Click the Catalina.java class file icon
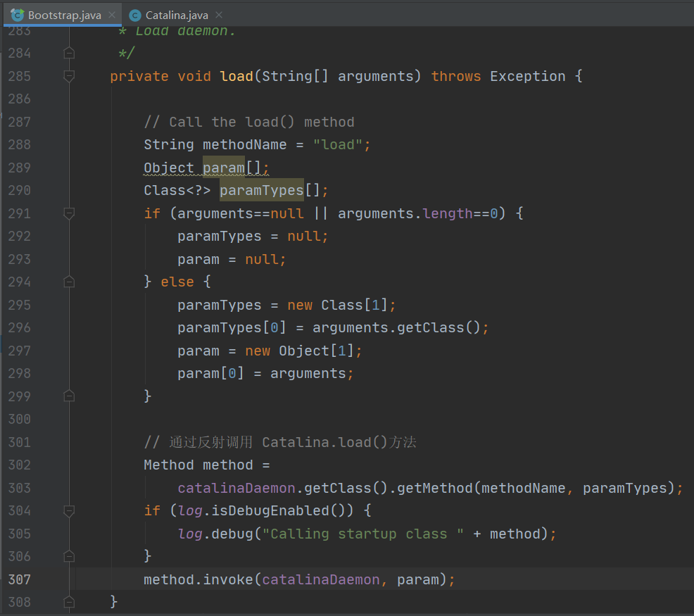 [135, 15]
